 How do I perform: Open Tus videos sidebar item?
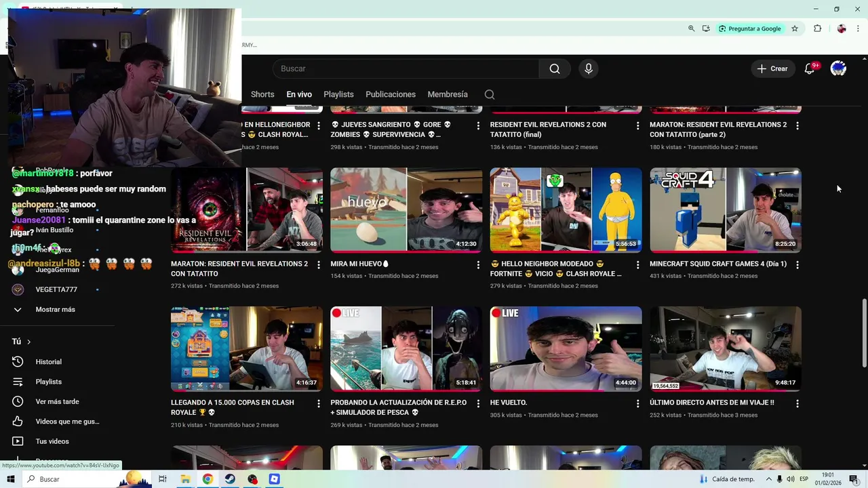click(x=52, y=441)
